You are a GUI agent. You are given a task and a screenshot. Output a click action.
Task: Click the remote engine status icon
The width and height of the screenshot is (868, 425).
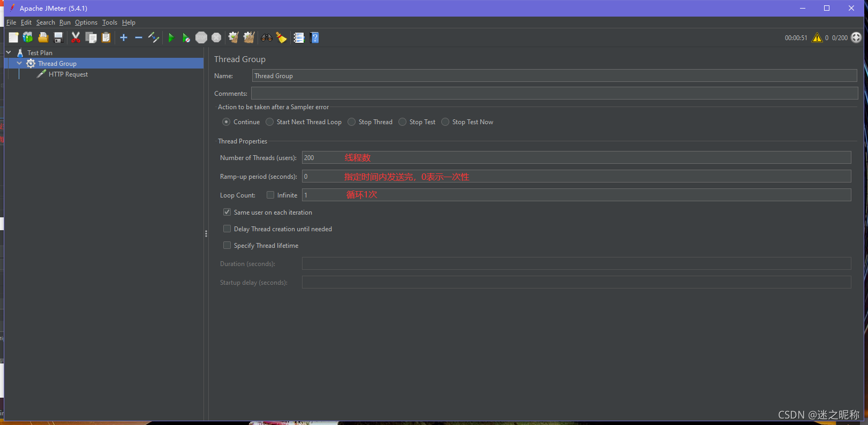coord(856,37)
